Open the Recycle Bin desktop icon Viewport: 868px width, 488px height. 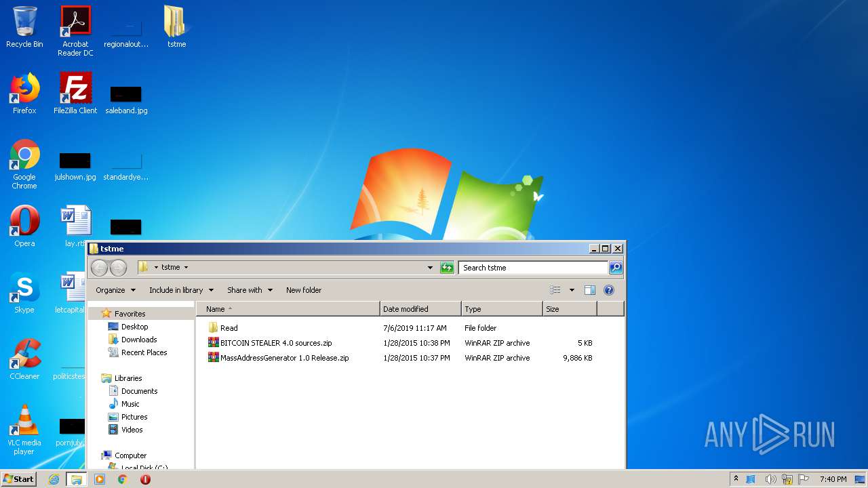pos(24,27)
